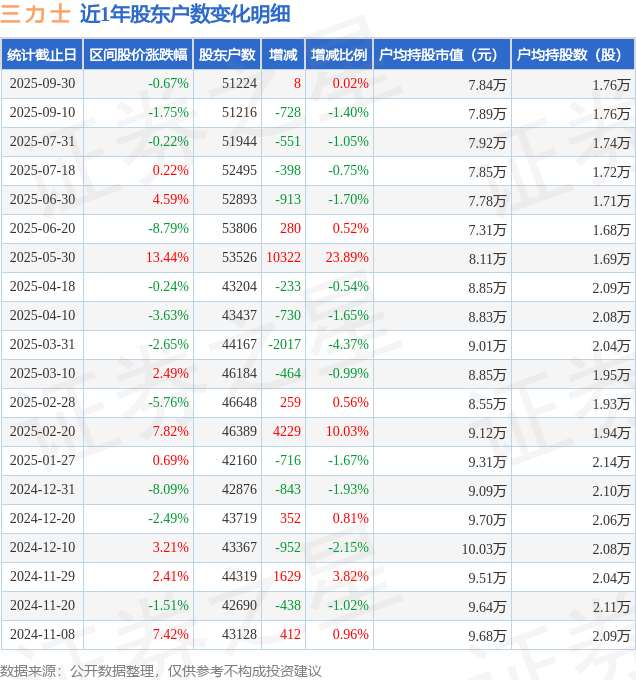This screenshot has width=636, height=680.
Task: Click the 2024-11-08 date cell
Action: pyautogui.click(x=41, y=635)
